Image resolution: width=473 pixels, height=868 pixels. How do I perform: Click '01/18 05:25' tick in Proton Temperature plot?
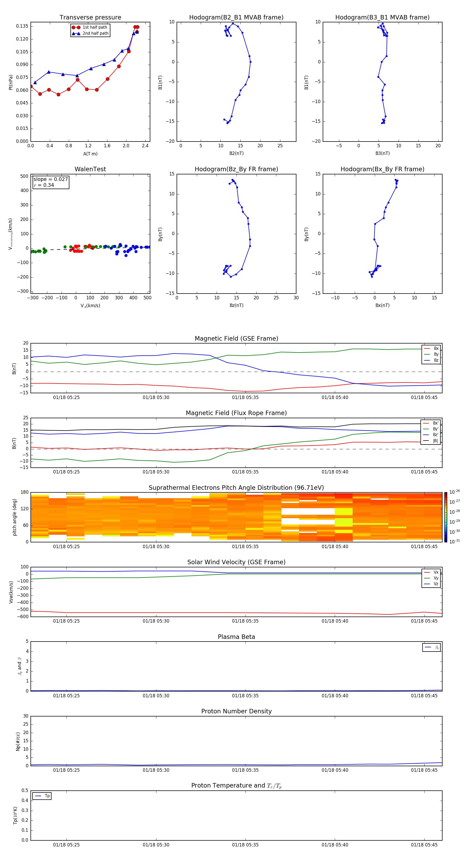pyautogui.click(x=66, y=845)
